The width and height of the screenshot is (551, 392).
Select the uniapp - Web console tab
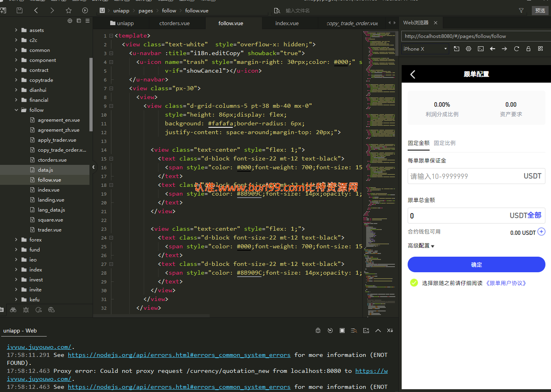pos(20,331)
